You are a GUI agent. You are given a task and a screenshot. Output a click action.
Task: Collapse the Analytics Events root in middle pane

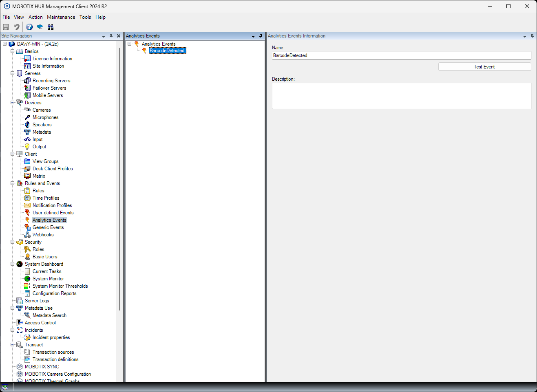(130, 44)
